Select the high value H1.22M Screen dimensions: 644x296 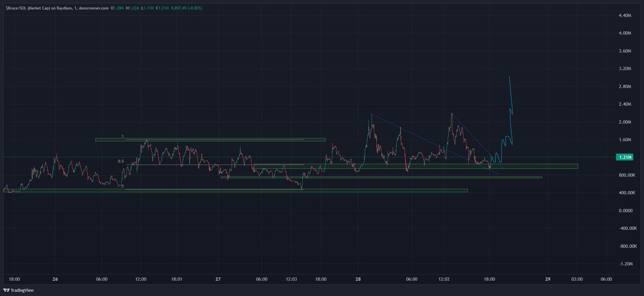coord(133,8)
